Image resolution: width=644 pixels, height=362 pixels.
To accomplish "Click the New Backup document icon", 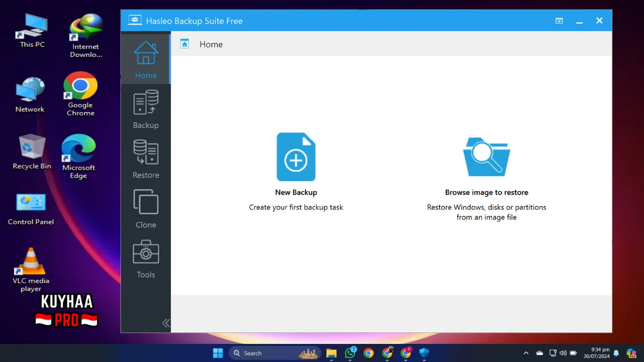I will point(296,157).
